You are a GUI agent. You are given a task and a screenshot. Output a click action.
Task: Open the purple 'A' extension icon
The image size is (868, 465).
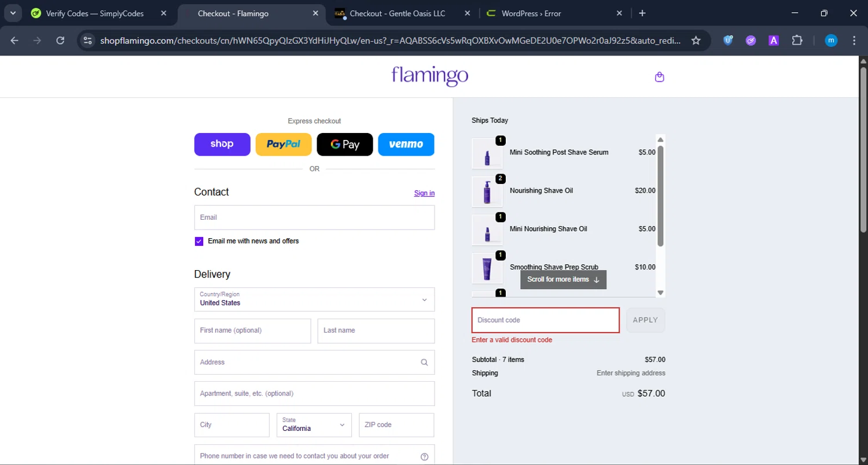click(x=773, y=40)
